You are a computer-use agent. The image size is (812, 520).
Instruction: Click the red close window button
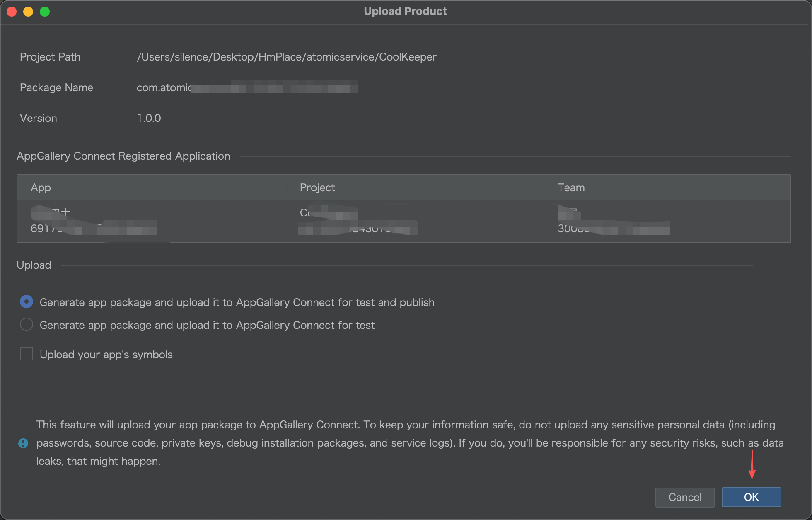pyautogui.click(x=12, y=12)
